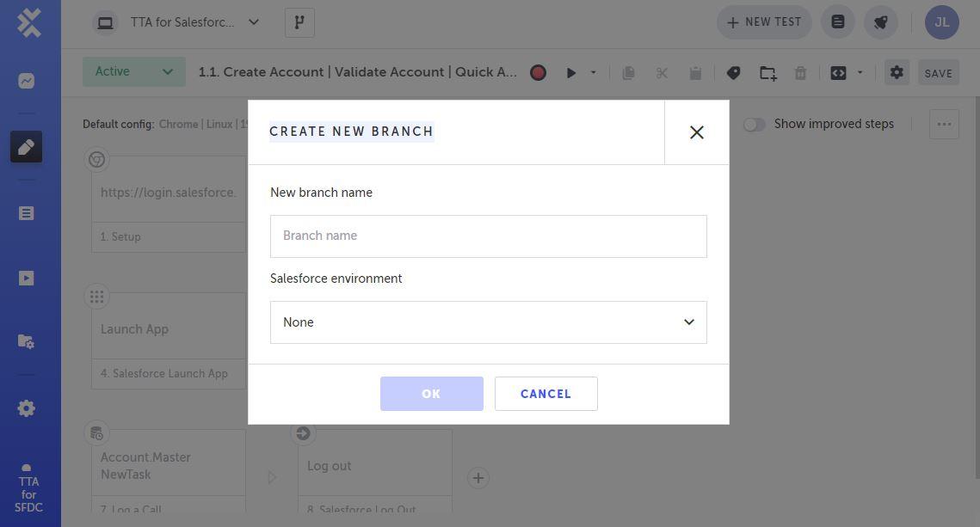Image resolution: width=980 pixels, height=527 pixels.
Task: Start recording the test steps
Action: tap(538, 72)
